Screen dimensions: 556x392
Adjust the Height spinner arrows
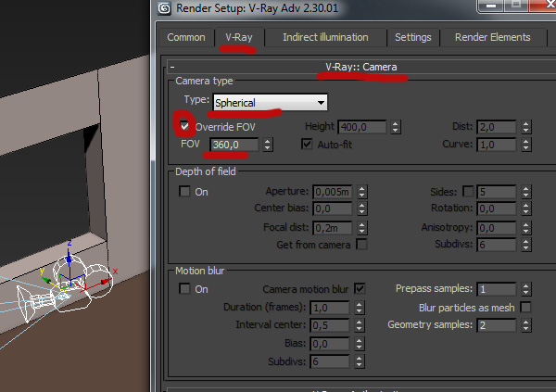coord(396,127)
